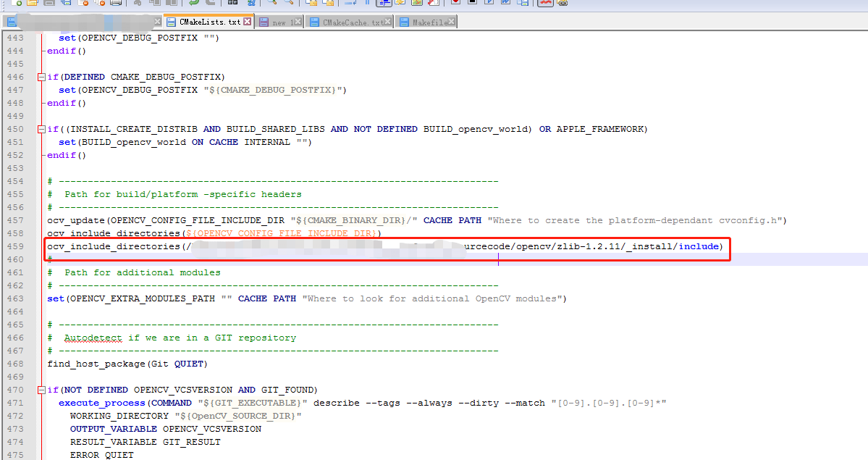Click 'CMAKE_DEBUG_POSTFIX' on line 446
This screenshot has width=868, height=460.
point(166,77)
